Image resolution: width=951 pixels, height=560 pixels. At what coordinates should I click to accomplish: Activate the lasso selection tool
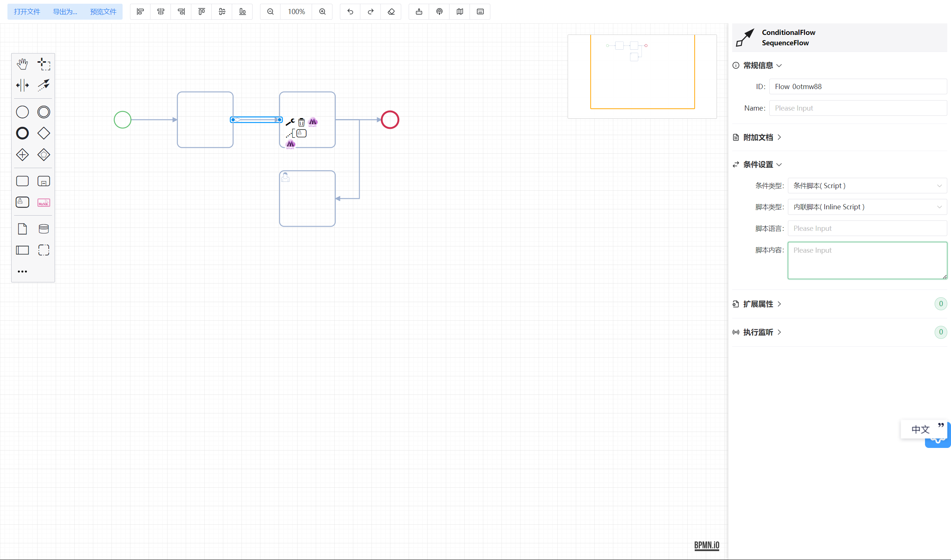[x=44, y=64]
